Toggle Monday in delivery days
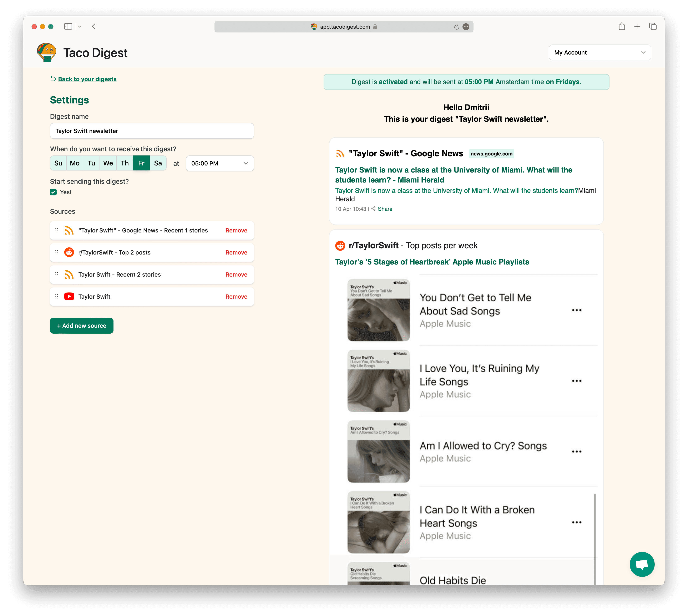The image size is (688, 616). [x=75, y=163]
